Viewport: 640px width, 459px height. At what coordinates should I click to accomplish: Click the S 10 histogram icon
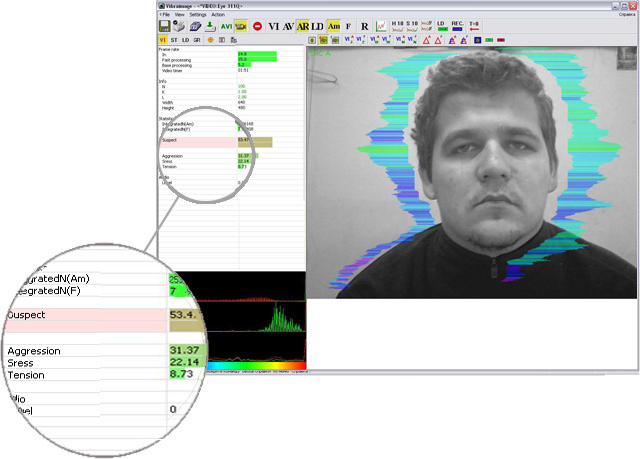pos(412,26)
